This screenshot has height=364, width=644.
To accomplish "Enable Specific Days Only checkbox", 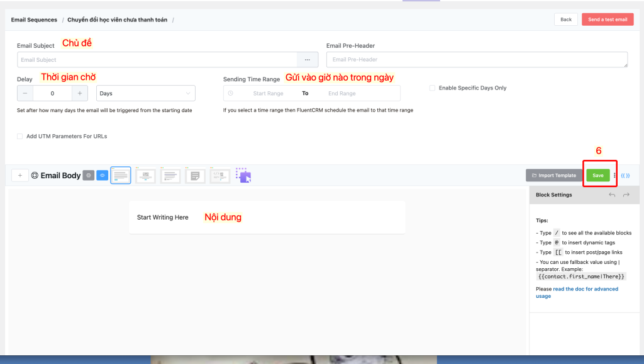I will pos(432,88).
